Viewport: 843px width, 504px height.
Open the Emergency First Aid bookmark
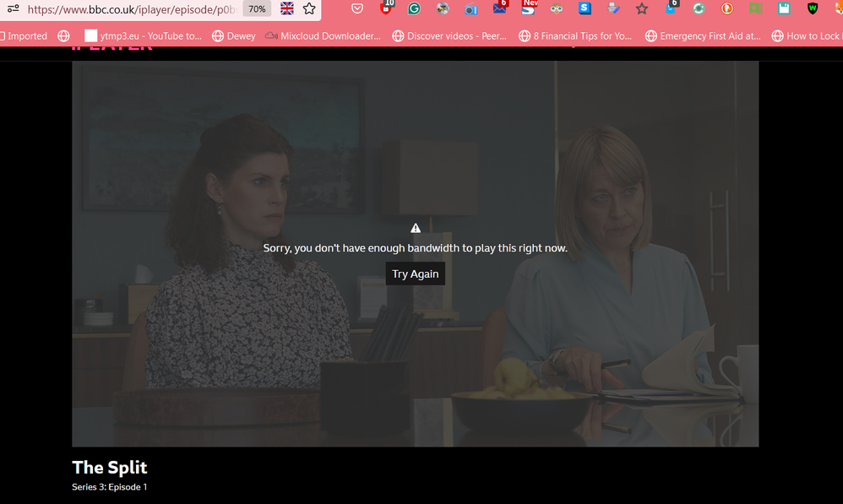(x=704, y=36)
